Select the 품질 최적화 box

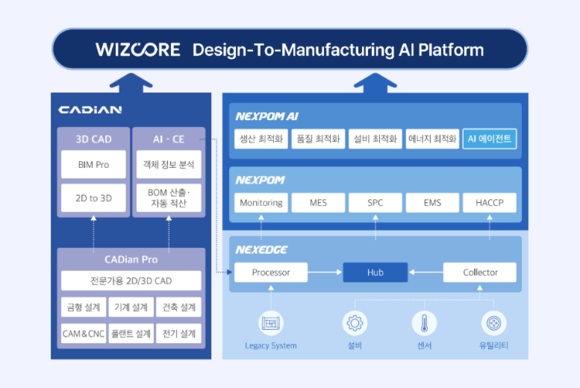(318, 139)
